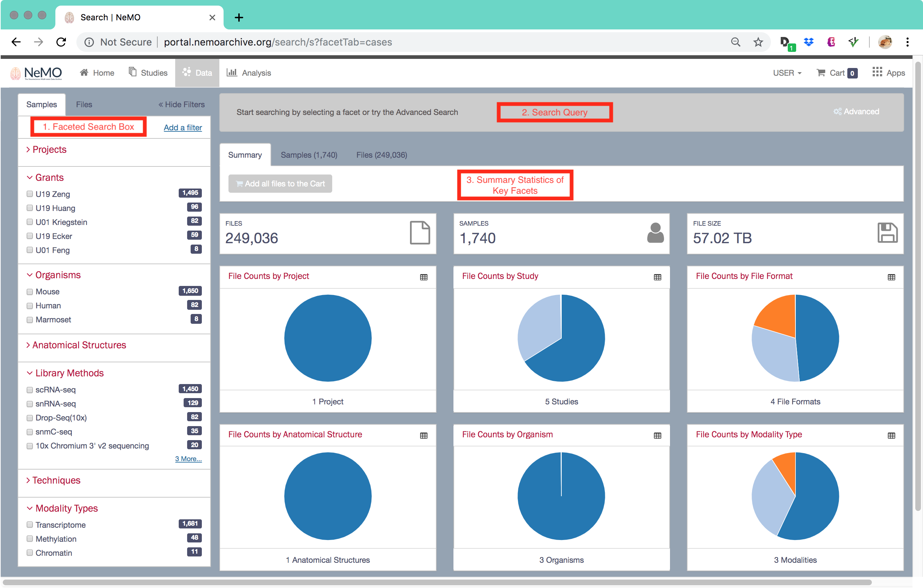Collapse the Grants facet section
923x588 pixels.
pyautogui.click(x=49, y=177)
